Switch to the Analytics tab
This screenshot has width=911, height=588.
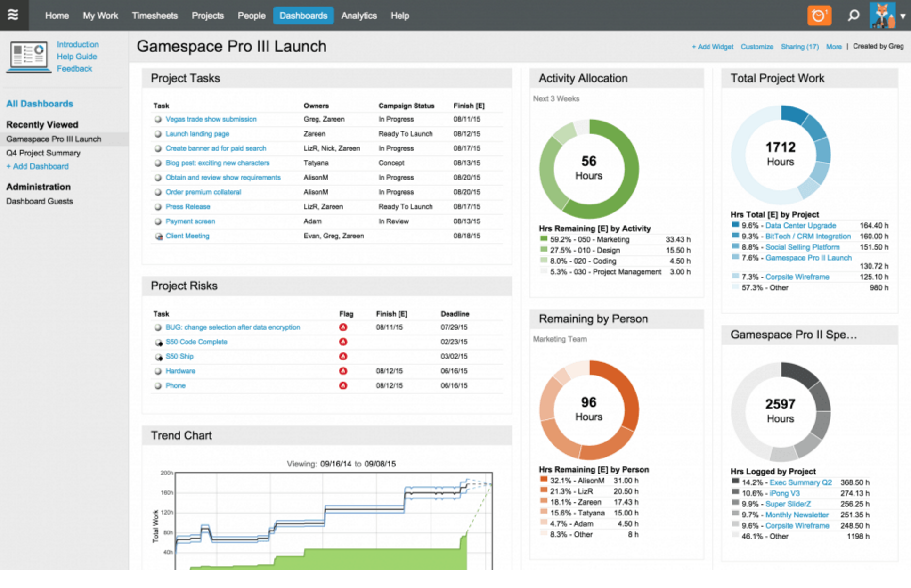click(x=358, y=16)
